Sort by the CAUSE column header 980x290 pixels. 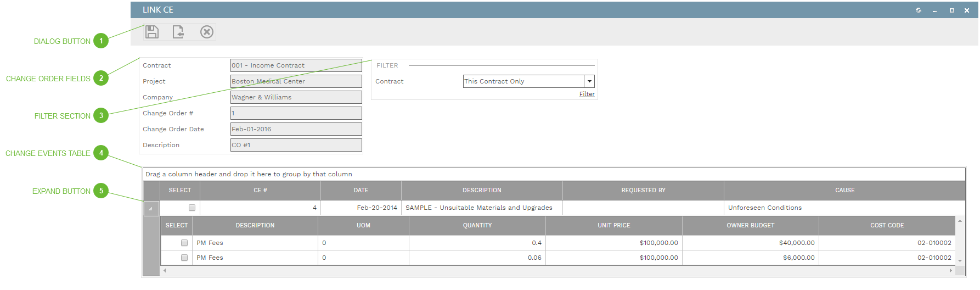click(x=844, y=190)
